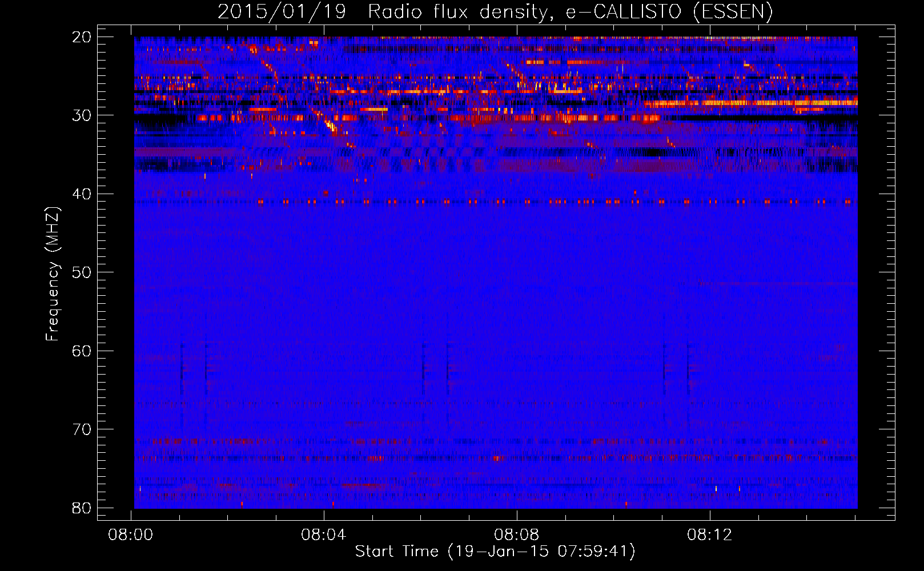This screenshot has height=571, width=924.
Task: Click the '08:04' time tick label
Action: [x=324, y=535]
